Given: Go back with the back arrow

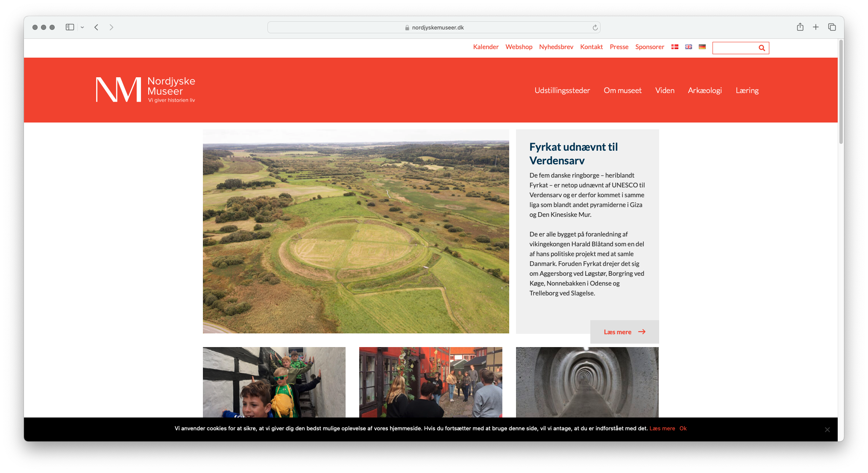Looking at the screenshot, I should pos(97,27).
